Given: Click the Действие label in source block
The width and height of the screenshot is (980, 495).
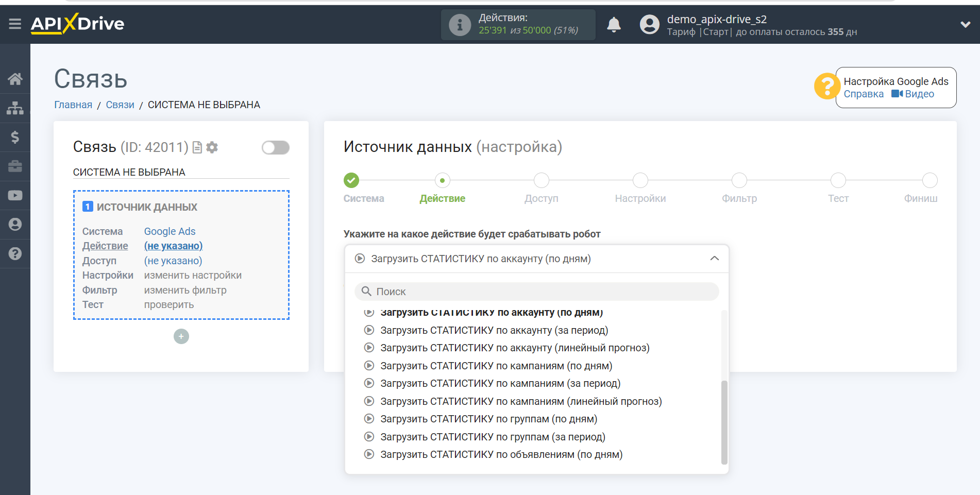Looking at the screenshot, I should coord(105,246).
